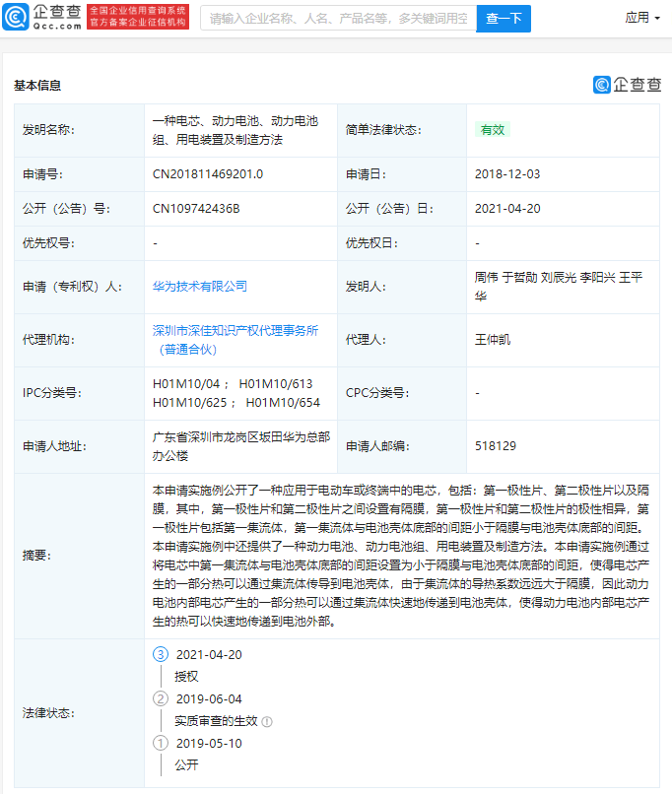Screen dimensions: 672x794
Task: Focus the company name search field
Action: 338,19
